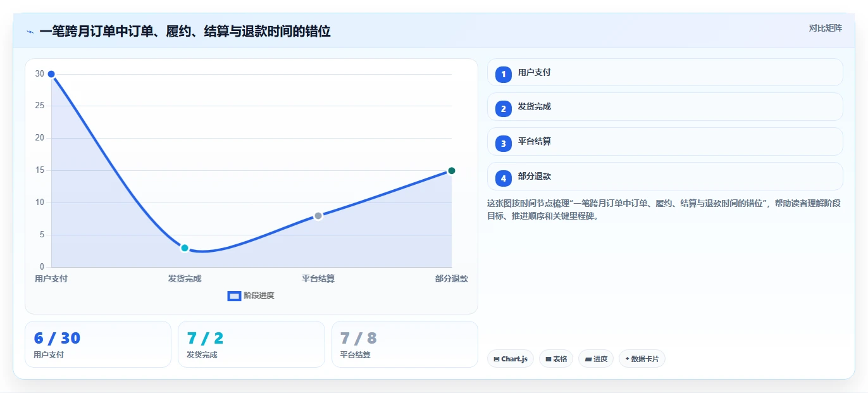
Task: Click the x-axis label 用户支付
Action: click(51, 278)
